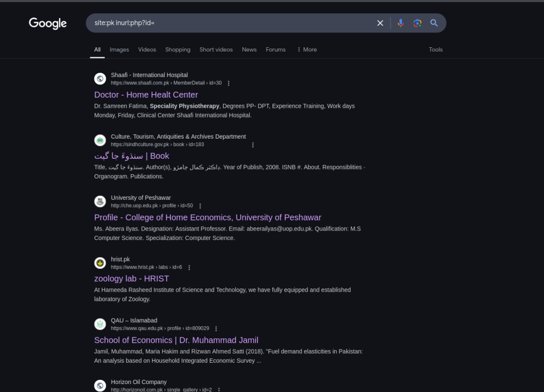Open the Tools options
544x392 pixels.
[x=436, y=49]
